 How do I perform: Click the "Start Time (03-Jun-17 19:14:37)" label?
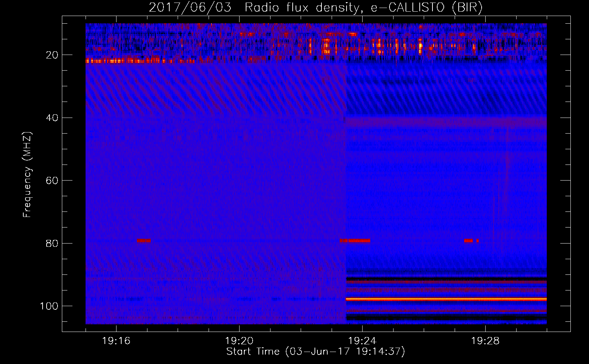(x=316, y=352)
